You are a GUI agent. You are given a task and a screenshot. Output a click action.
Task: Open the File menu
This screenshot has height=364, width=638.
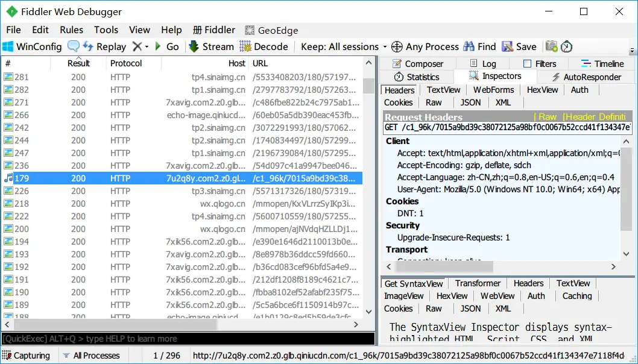point(13,30)
